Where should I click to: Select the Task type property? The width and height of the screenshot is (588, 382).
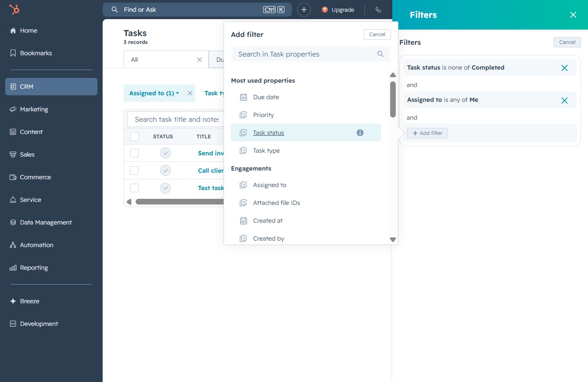pos(306,151)
